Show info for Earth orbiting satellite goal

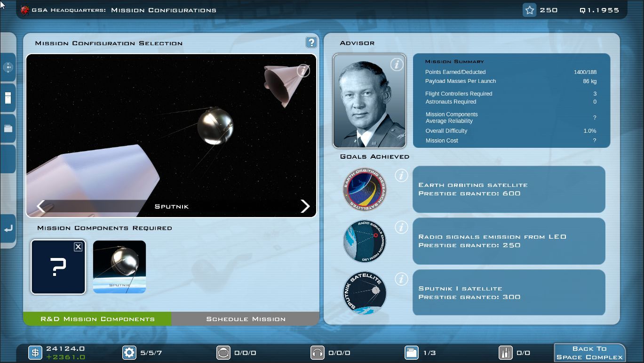point(401,176)
